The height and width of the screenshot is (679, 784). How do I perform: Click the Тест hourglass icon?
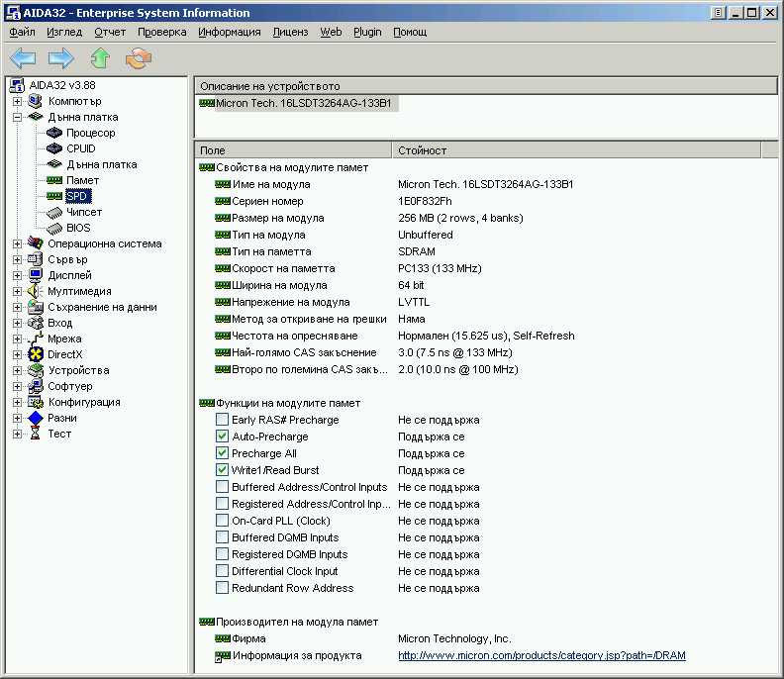[35, 434]
